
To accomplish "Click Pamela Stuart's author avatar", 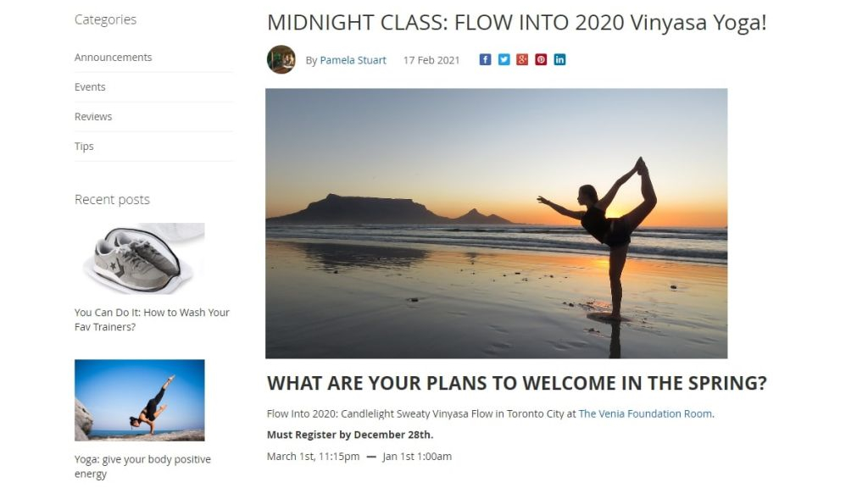I will coord(281,60).
